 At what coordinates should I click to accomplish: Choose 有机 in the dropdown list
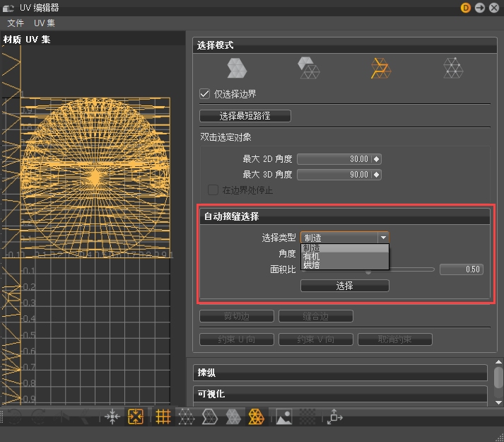pos(344,257)
